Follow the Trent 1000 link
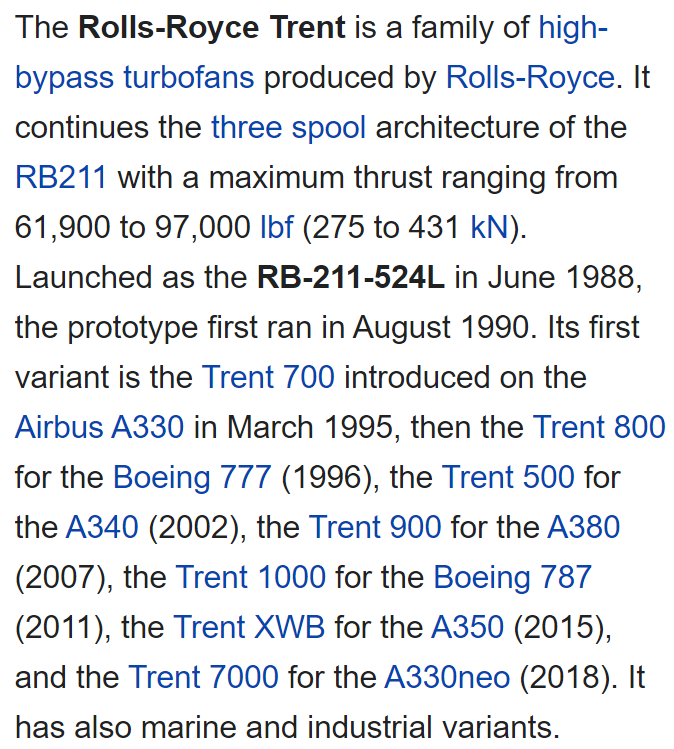Screen dimensions: 674x749 pos(251,577)
